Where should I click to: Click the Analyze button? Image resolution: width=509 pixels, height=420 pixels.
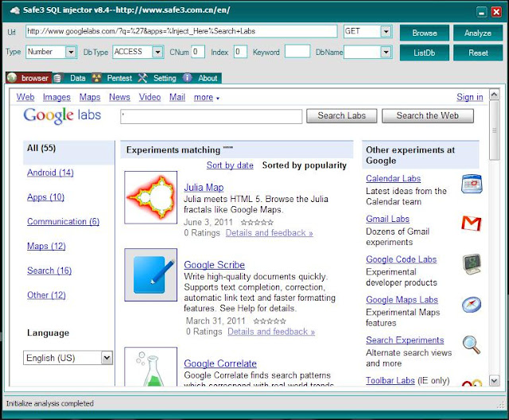478,33
